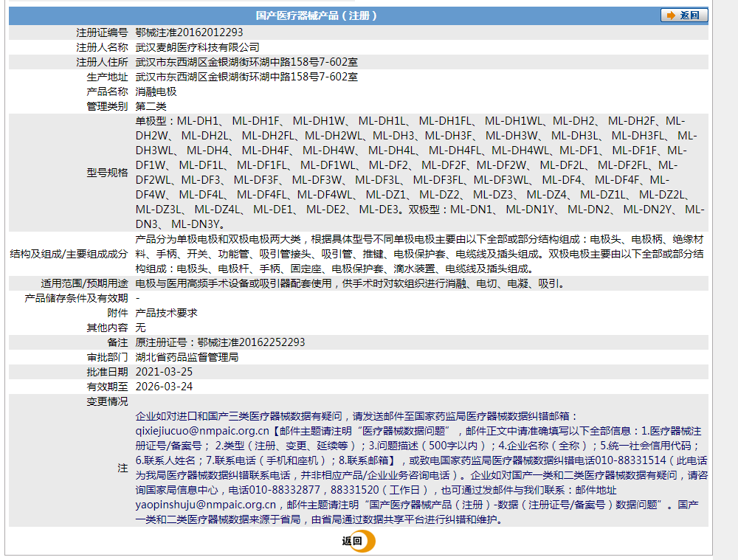Click the 产品储存条件及有效期 label
Screen dimensions: 738x560
(76, 298)
